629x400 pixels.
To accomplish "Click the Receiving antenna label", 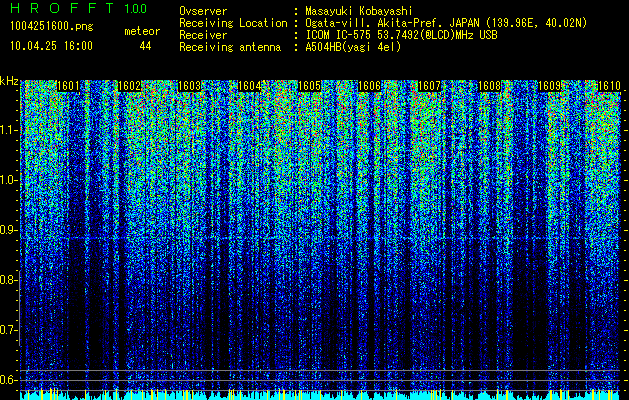I will (230, 47).
